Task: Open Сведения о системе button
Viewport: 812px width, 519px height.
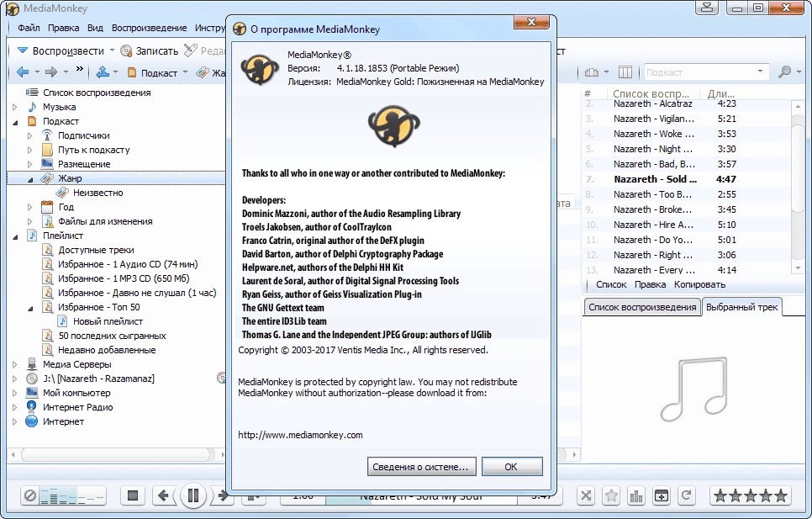Action: (420, 467)
